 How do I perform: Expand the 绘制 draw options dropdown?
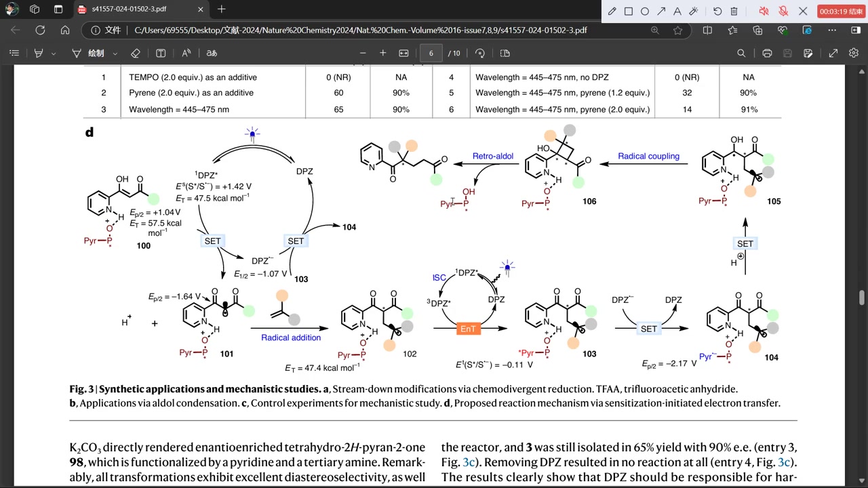pos(115,53)
